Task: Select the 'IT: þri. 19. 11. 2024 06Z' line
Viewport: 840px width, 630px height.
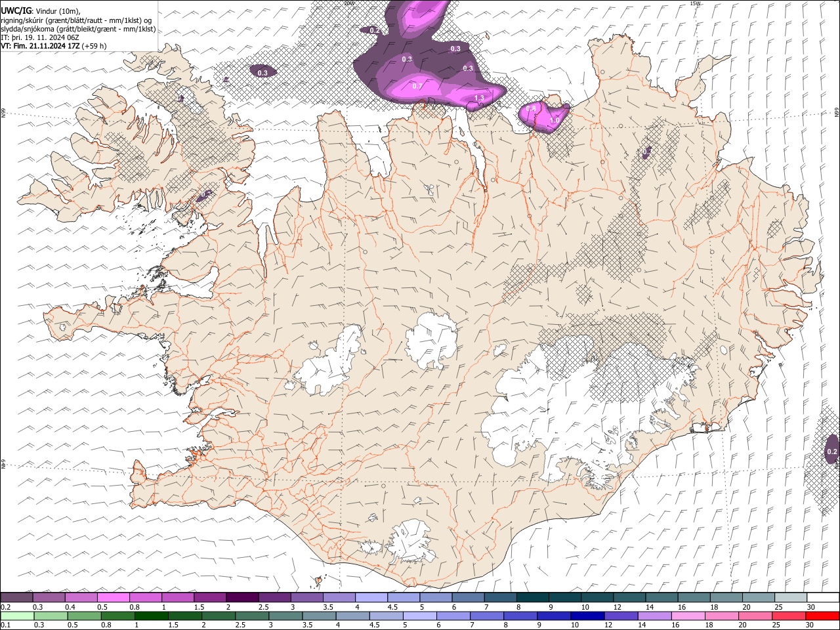Action: tap(40, 37)
